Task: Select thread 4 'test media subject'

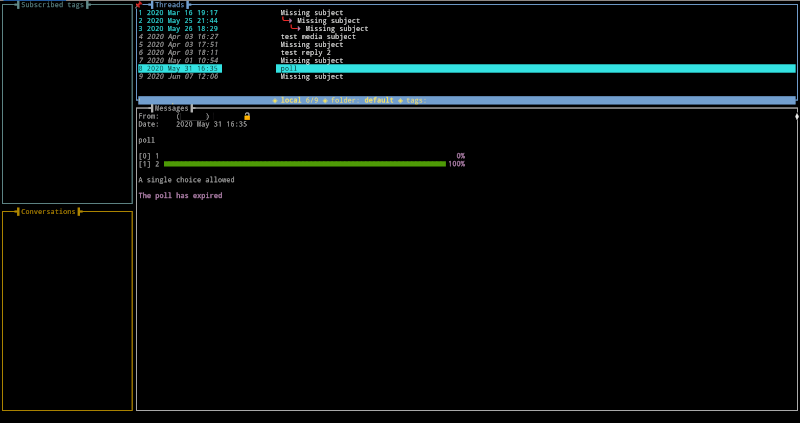Action: [x=467, y=37]
